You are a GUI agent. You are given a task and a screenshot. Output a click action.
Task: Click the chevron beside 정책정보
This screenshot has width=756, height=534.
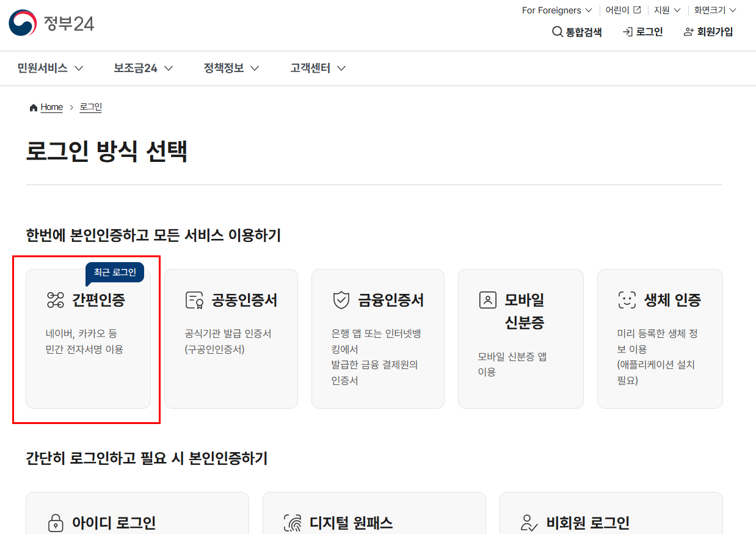click(255, 68)
